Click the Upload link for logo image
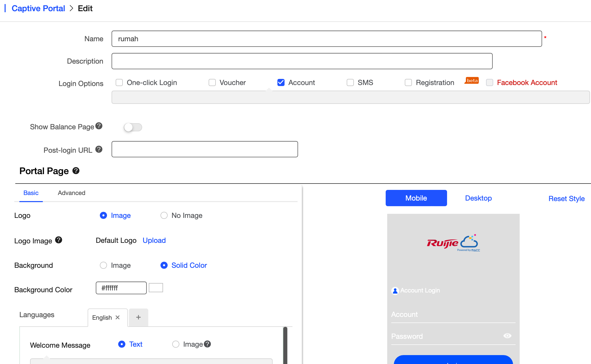 pos(154,240)
